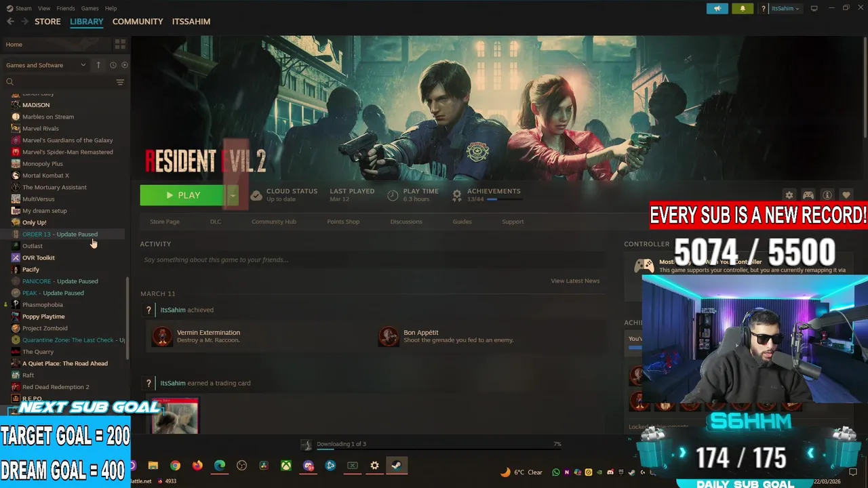Go back with the left navigation arrow
This screenshot has width=868, height=488.
pyautogui.click(x=10, y=22)
